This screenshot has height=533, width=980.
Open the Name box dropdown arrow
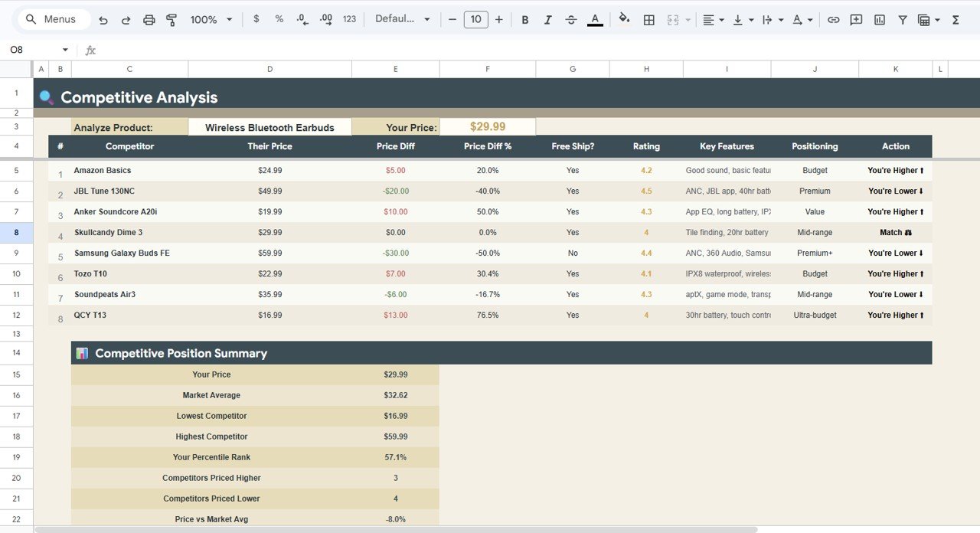(x=65, y=50)
